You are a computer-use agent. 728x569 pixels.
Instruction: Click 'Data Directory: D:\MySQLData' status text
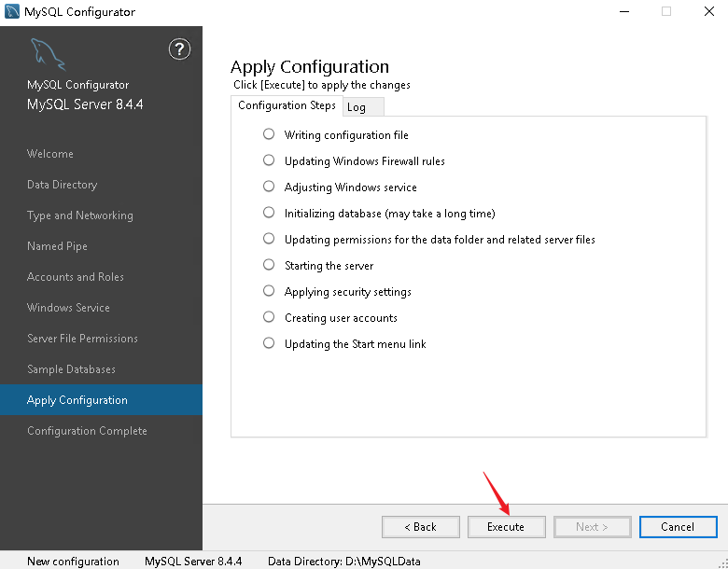click(344, 562)
